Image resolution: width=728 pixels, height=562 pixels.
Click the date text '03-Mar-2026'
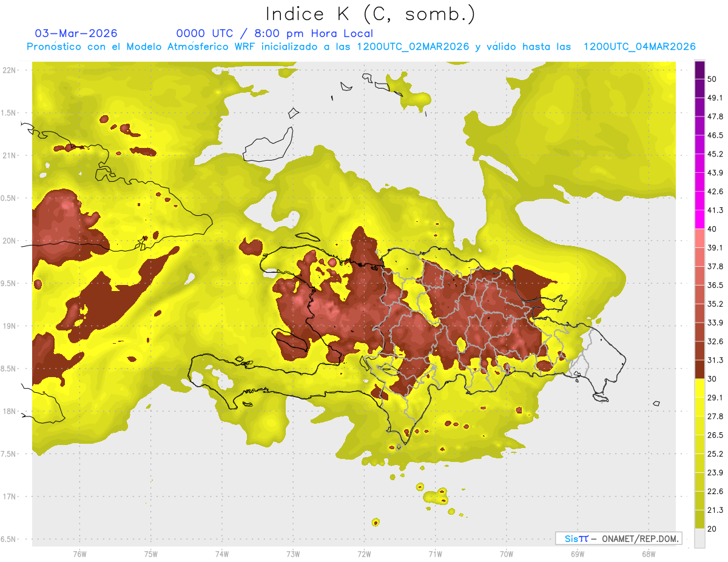point(76,33)
